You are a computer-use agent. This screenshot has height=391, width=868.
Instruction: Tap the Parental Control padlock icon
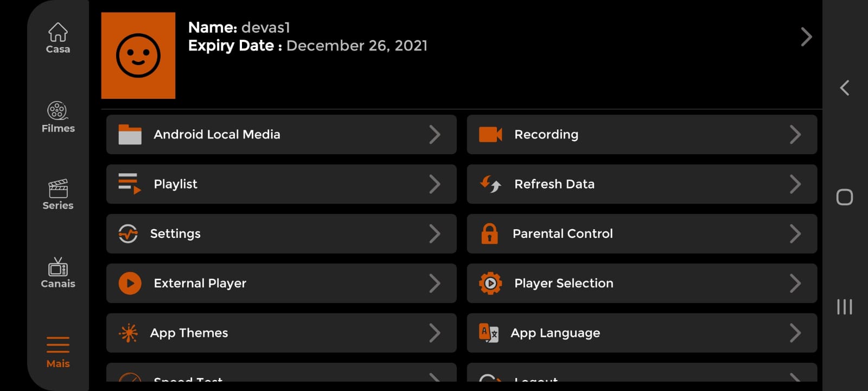(489, 234)
